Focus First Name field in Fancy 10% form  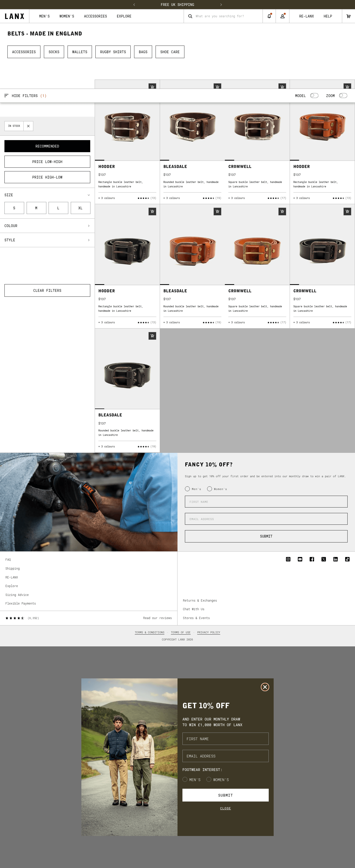pyautogui.click(x=266, y=502)
